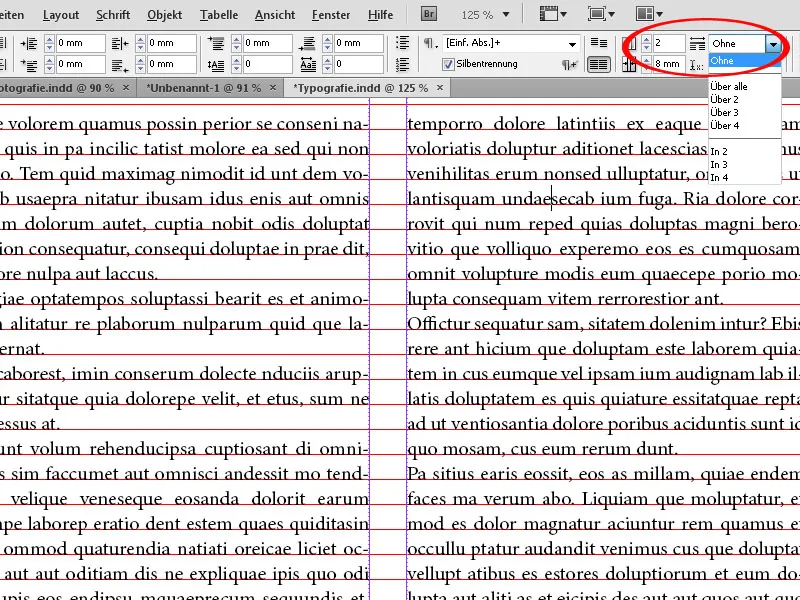Click the screen mode icon
The image size is (800, 600).
click(x=596, y=14)
